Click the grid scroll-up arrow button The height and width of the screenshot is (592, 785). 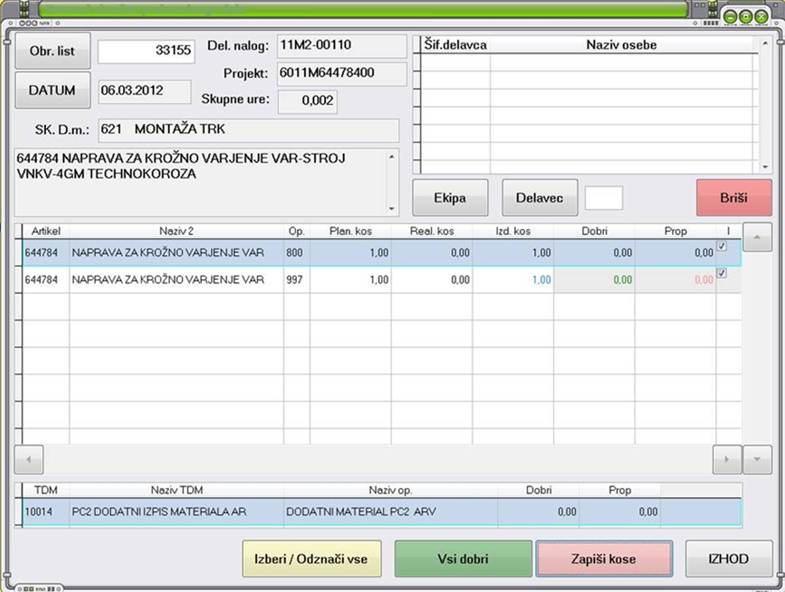757,237
